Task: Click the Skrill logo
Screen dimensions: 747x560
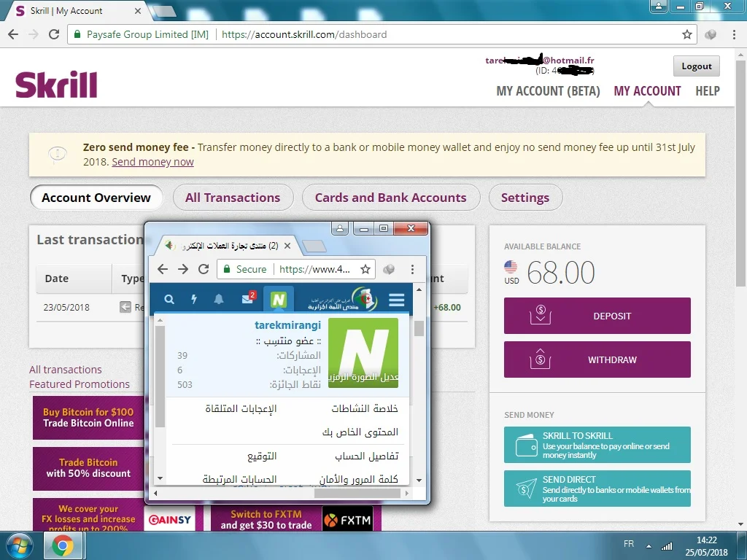Action: (x=56, y=85)
